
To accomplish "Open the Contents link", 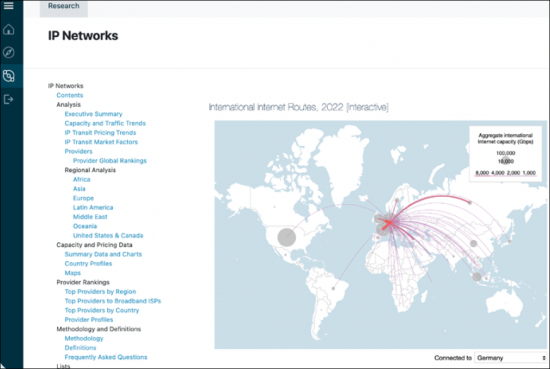I will click(x=70, y=95).
